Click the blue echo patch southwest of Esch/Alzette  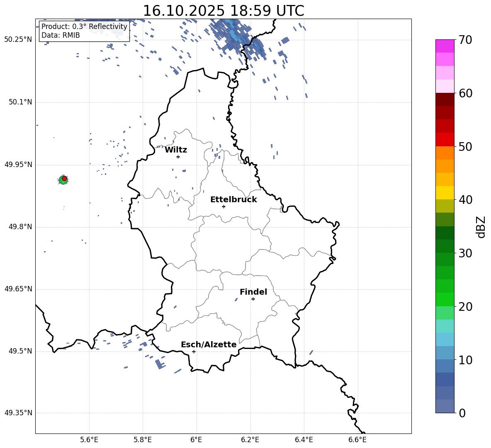pyautogui.click(x=160, y=364)
